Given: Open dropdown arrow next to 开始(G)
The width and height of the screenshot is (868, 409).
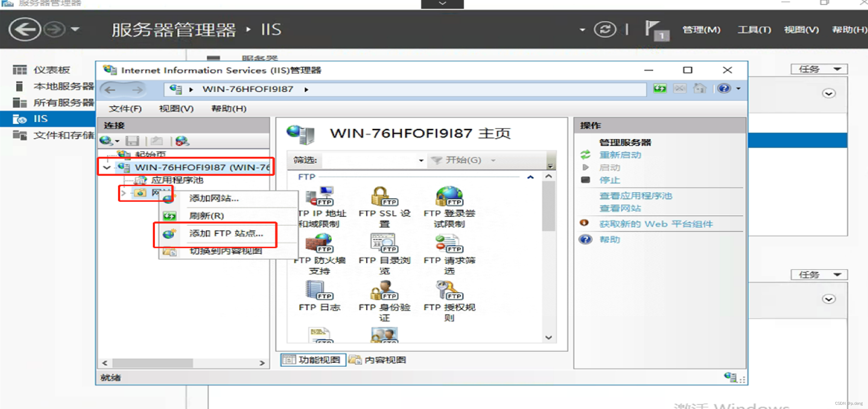Looking at the screenshot, I should 493,160.
